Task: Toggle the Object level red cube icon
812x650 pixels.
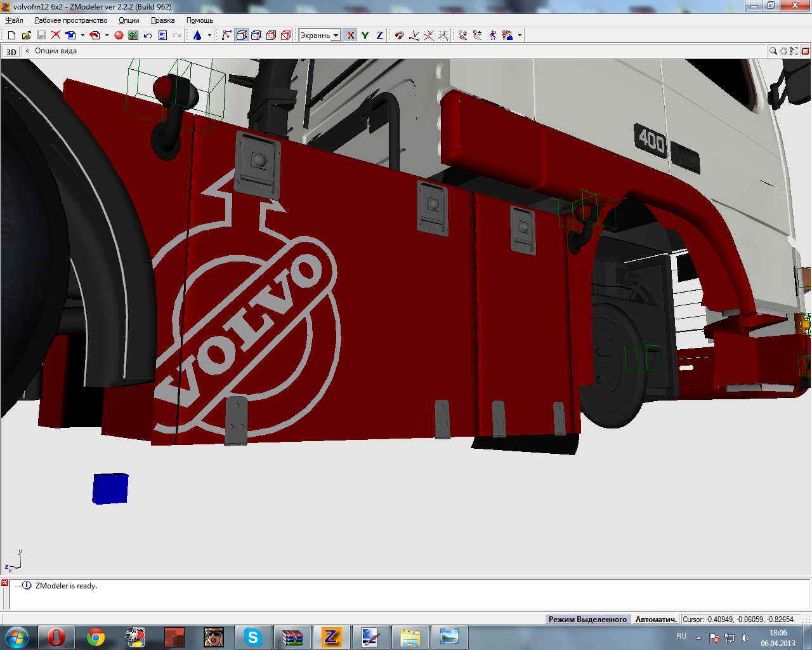Action: coord(285,36)
